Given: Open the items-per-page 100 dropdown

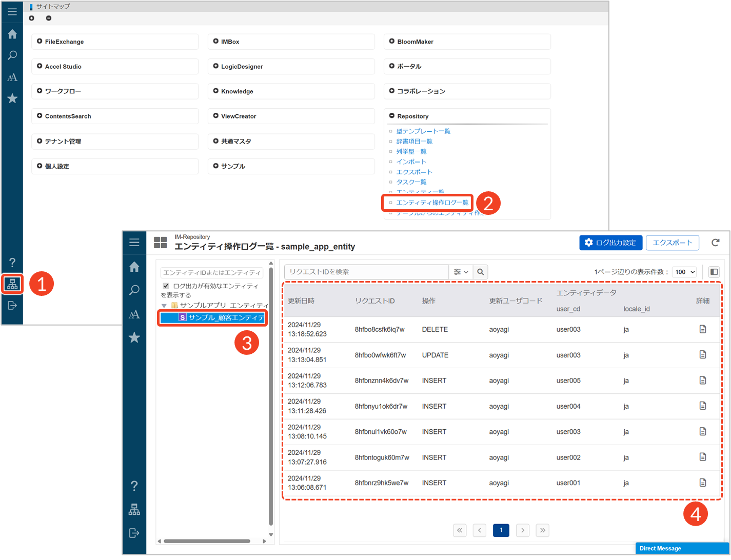Looking at the screenshot, I should pyautogui.click(x=684, y=272).
